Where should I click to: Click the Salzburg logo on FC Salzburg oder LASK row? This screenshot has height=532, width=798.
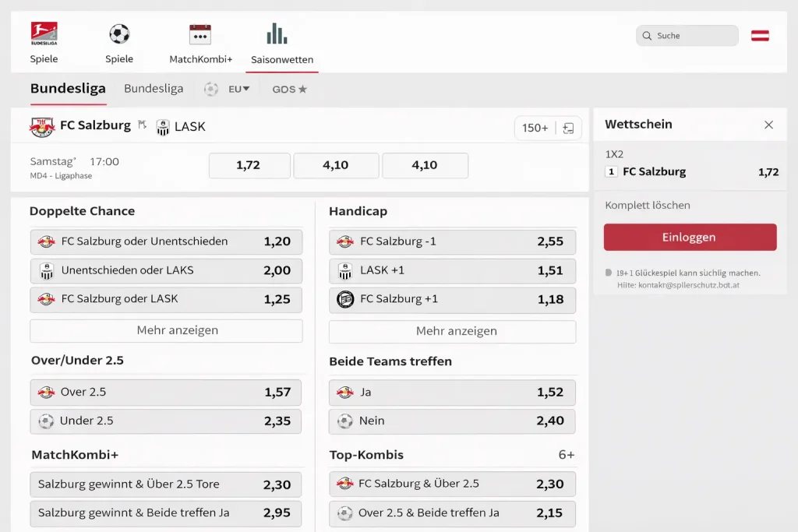pos(46,299)
